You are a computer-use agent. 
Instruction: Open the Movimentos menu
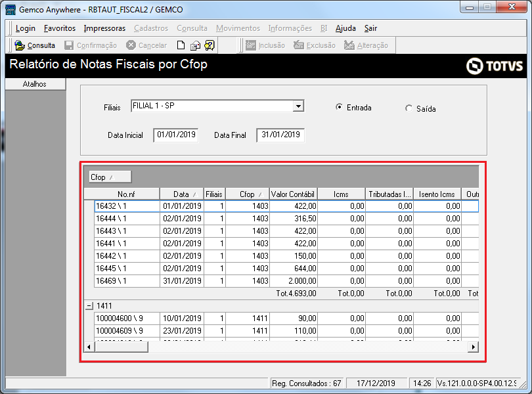pos(238,28)
